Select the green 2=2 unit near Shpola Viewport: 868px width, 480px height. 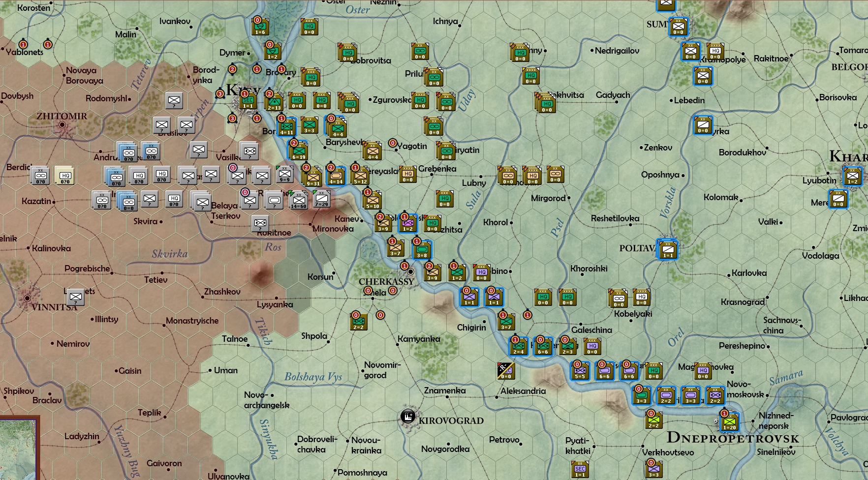point(359,321)
